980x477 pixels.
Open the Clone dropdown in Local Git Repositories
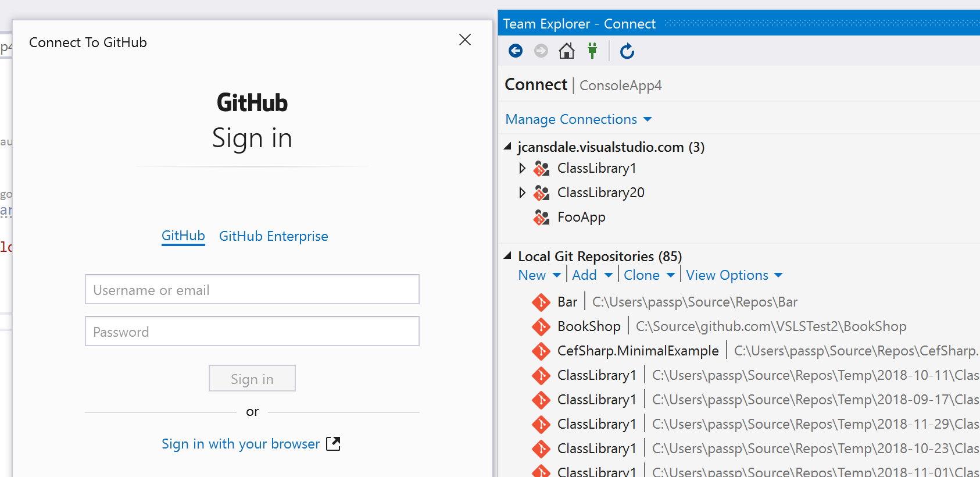click(x=649, y=275)
